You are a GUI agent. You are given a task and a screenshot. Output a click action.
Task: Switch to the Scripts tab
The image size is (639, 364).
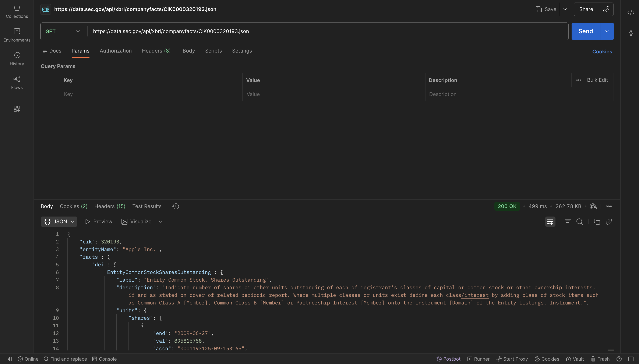point(213,51)
